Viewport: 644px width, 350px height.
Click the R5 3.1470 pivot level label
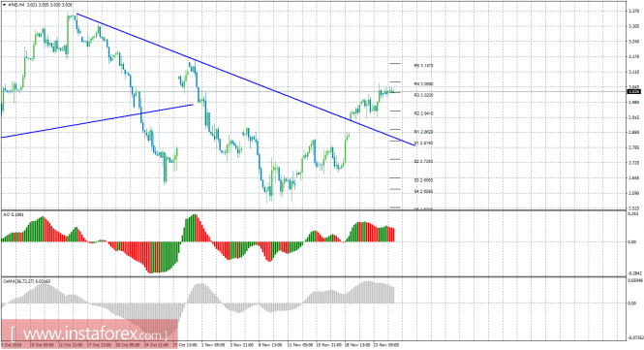(x=423, y=65)
